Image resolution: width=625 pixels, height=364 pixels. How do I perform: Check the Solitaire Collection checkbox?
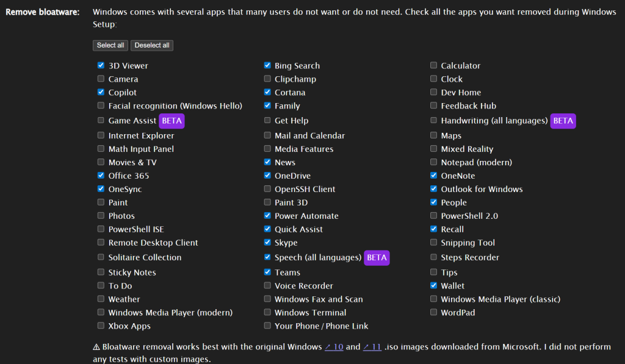coord(101,257)
